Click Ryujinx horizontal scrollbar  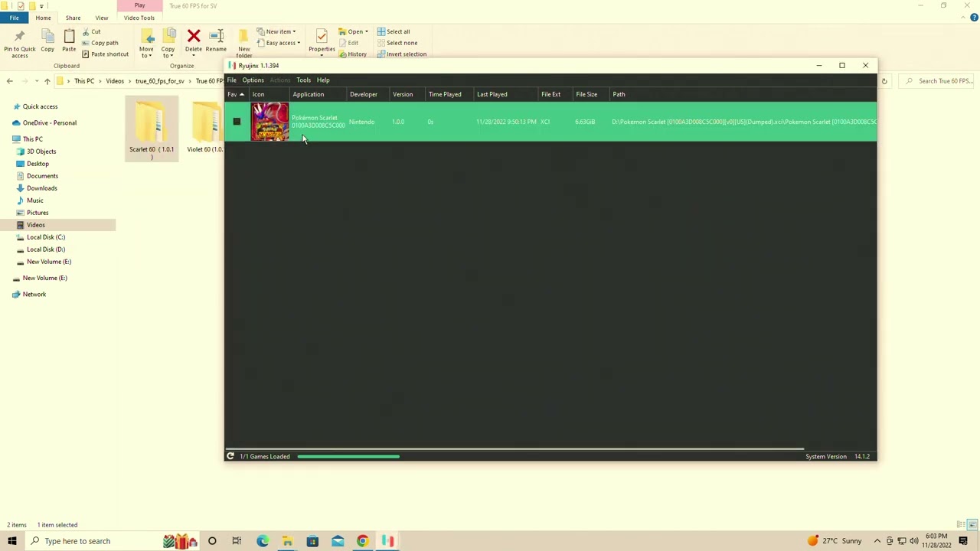[514, 449]
